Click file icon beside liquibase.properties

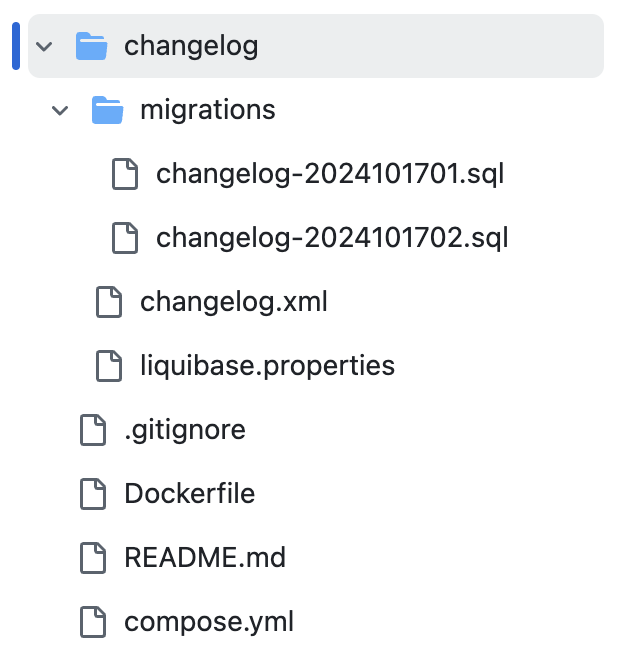109,366
